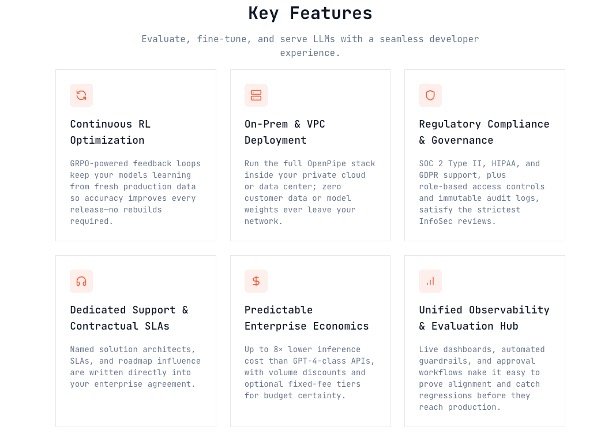Click the headset icon above Dedicated Support

pos(81,281)
